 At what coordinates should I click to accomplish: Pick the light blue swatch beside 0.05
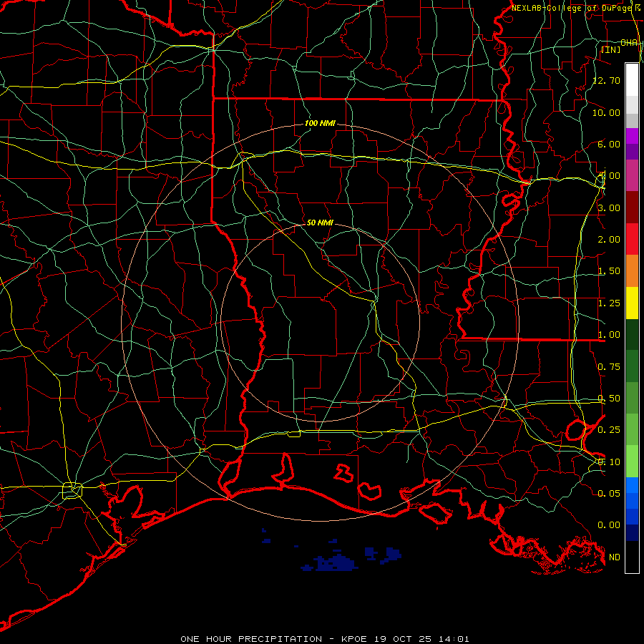(632, 485)
